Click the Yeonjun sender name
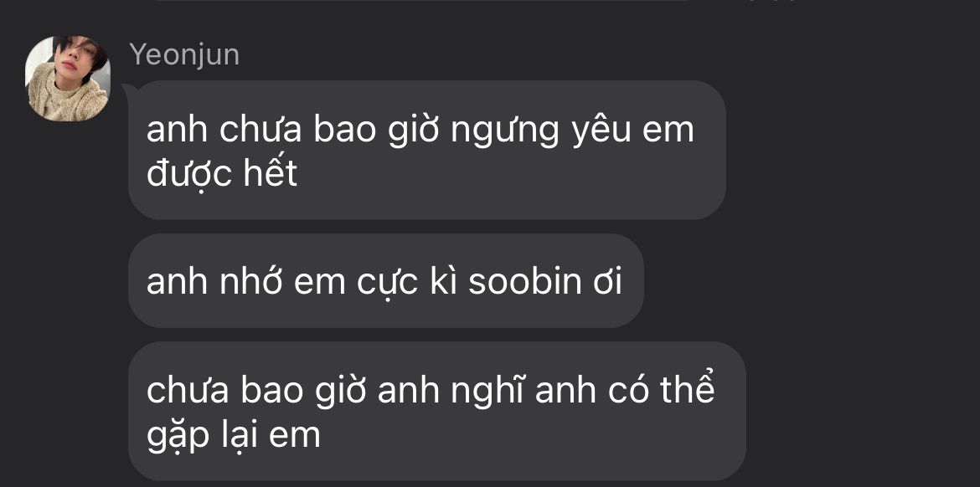 click(184, 55)
